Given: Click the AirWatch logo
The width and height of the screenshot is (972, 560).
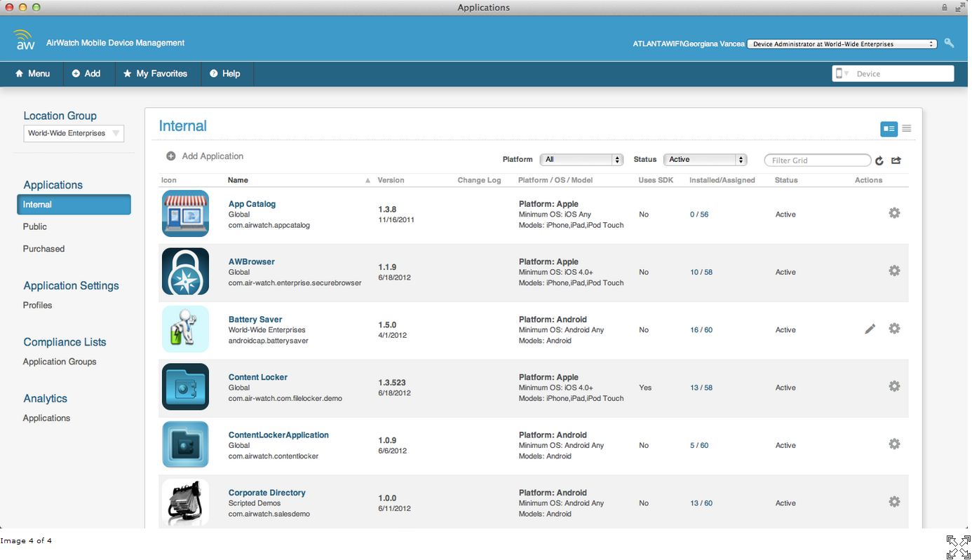Looking at the screenshot, I should point(25,39).
